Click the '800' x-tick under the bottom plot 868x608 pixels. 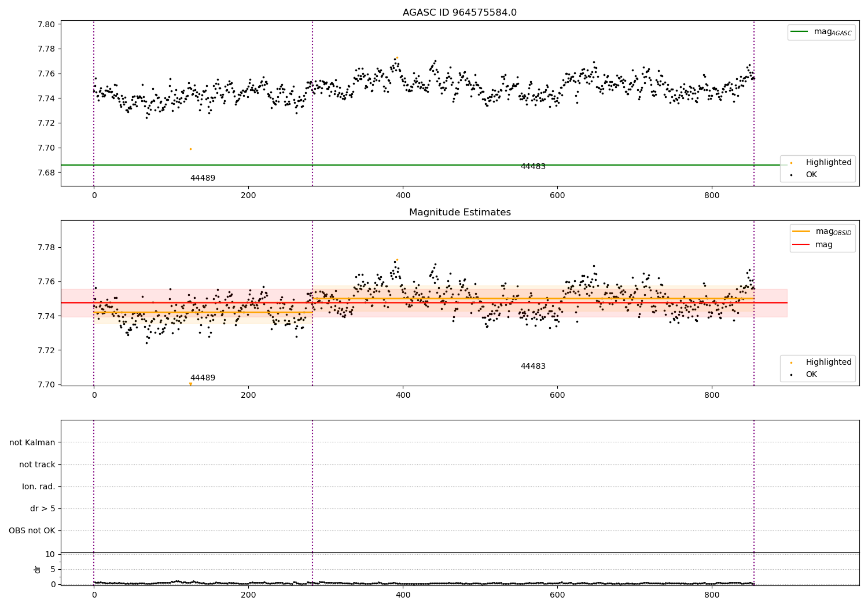tap(712, 595)
